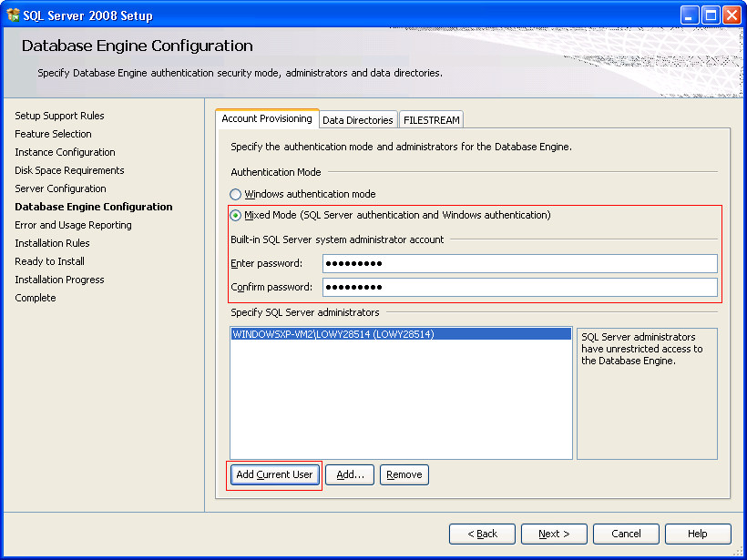
Task: Click the Confirm password field
Action: [520, 287]
